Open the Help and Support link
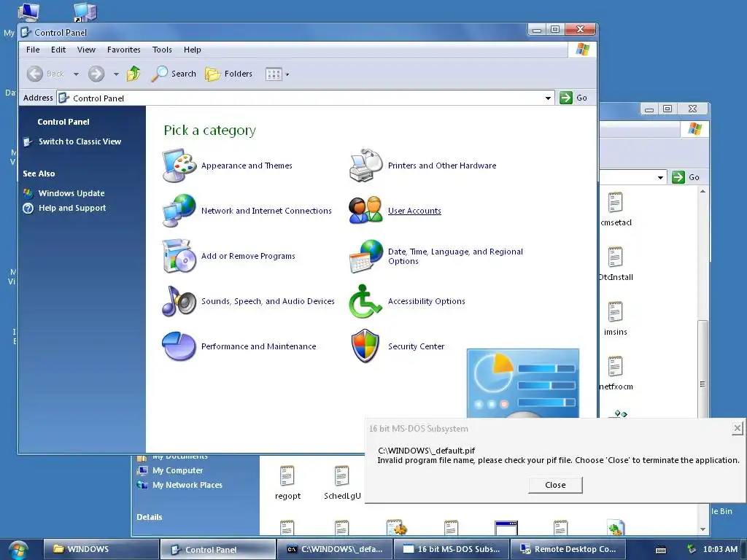This screenshot has height=560, width=747. pyautogui.click(x=72, y=208)
